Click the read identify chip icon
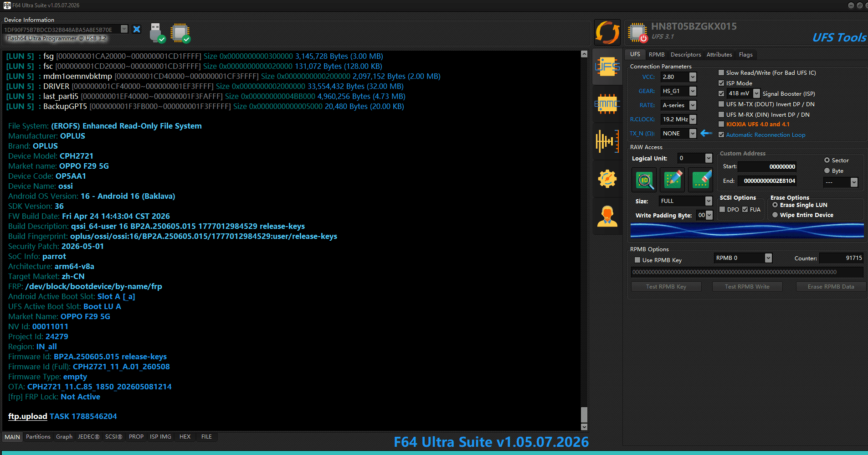Screen dimensions: 868x455 pos(644,180)
